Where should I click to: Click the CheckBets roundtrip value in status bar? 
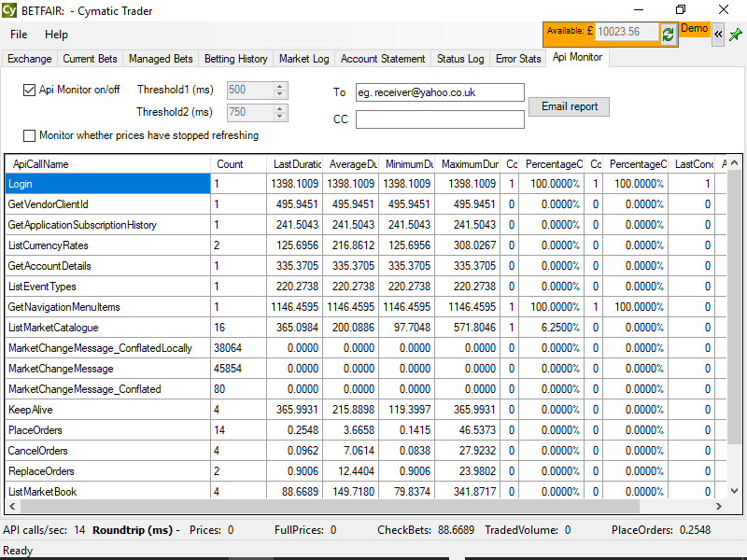click(x=456, y=530)
